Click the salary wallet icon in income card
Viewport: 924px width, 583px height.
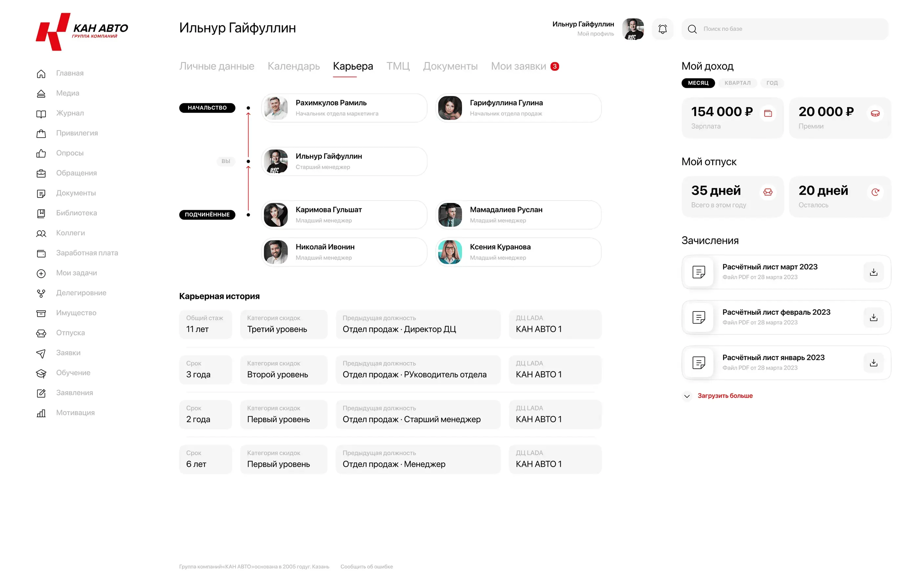point(768,114)
